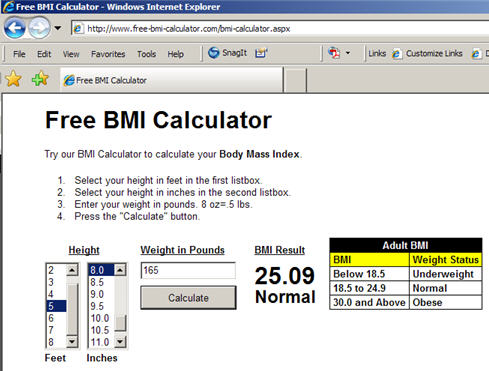Click the Links toolbar label

click(x=377, y=53)
